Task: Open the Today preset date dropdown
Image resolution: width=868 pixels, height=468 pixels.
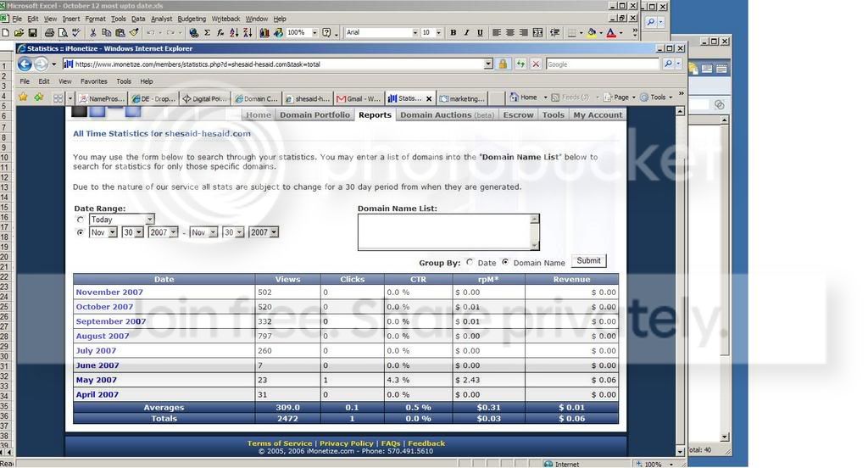Action: (122, 220)
